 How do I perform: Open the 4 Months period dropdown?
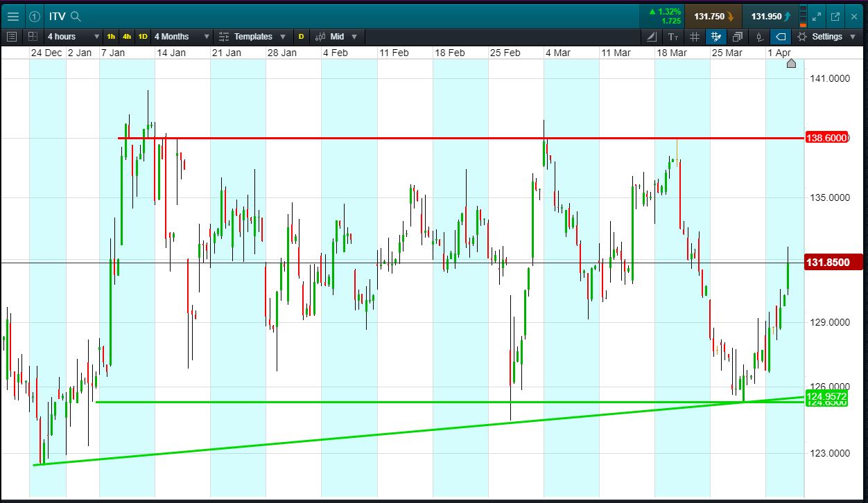coord(181,36)
